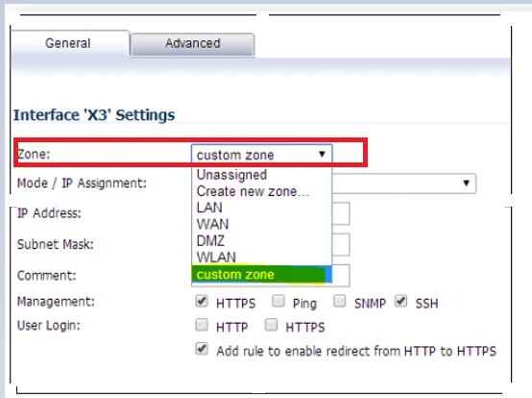Select the General tab
532x398 pixels.
(69, 43)
